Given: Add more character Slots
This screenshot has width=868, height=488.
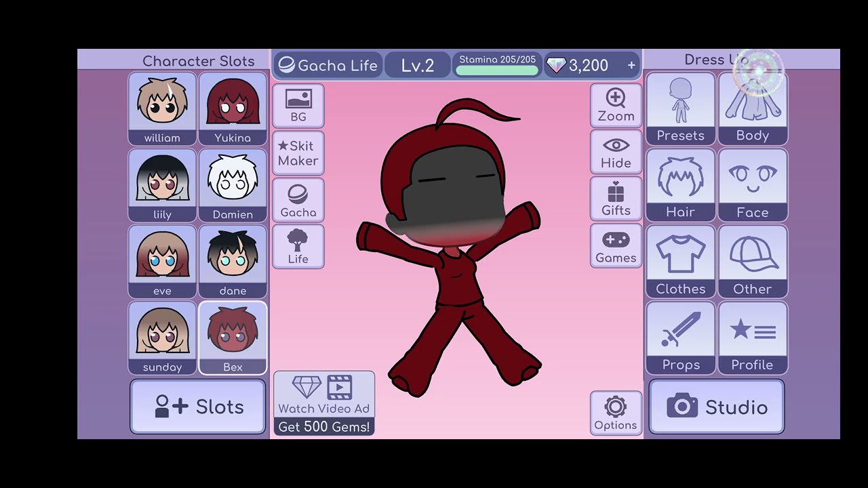Looking at the screenshot, I should (x=198, y=407).
